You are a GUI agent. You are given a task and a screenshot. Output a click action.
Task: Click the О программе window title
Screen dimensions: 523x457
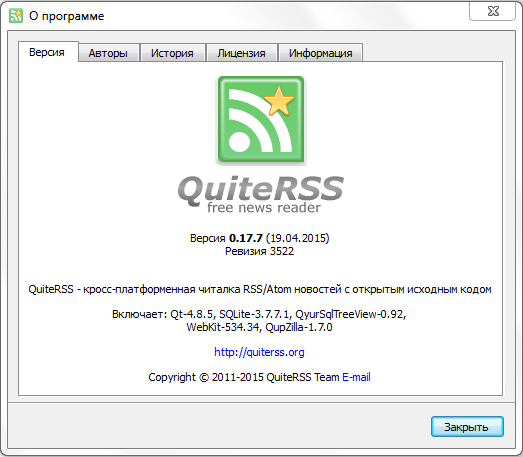coord(66,16)
